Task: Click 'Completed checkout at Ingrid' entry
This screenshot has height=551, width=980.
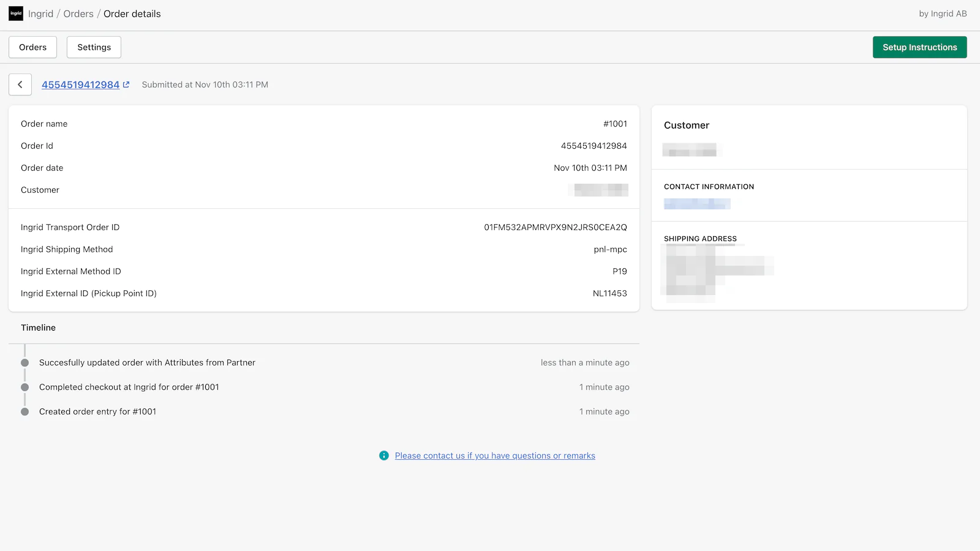Action: click(129, 387)
